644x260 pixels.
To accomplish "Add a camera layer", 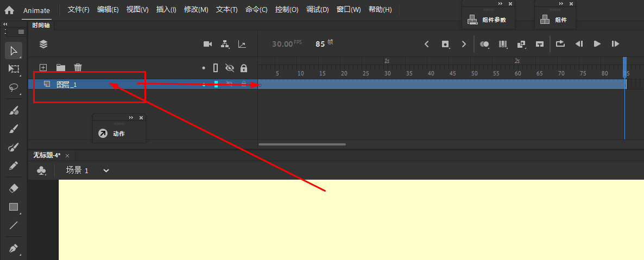I will point(208,44).
